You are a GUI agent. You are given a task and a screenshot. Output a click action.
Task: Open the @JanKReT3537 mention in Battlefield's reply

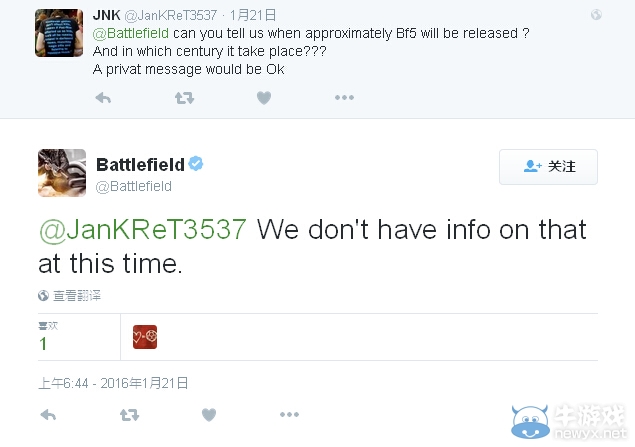pos(143,230)
